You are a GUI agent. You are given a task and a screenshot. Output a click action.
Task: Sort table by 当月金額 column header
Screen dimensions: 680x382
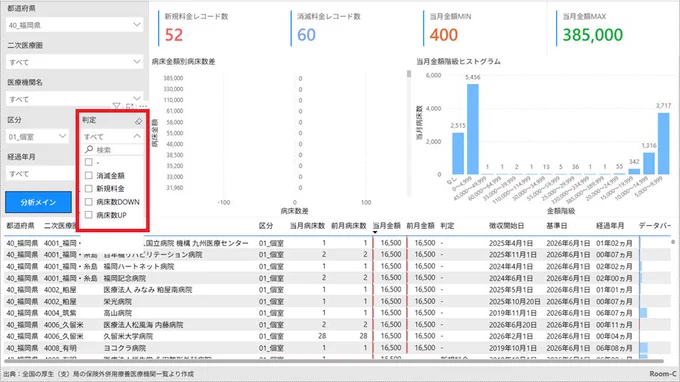pos(386,225)
